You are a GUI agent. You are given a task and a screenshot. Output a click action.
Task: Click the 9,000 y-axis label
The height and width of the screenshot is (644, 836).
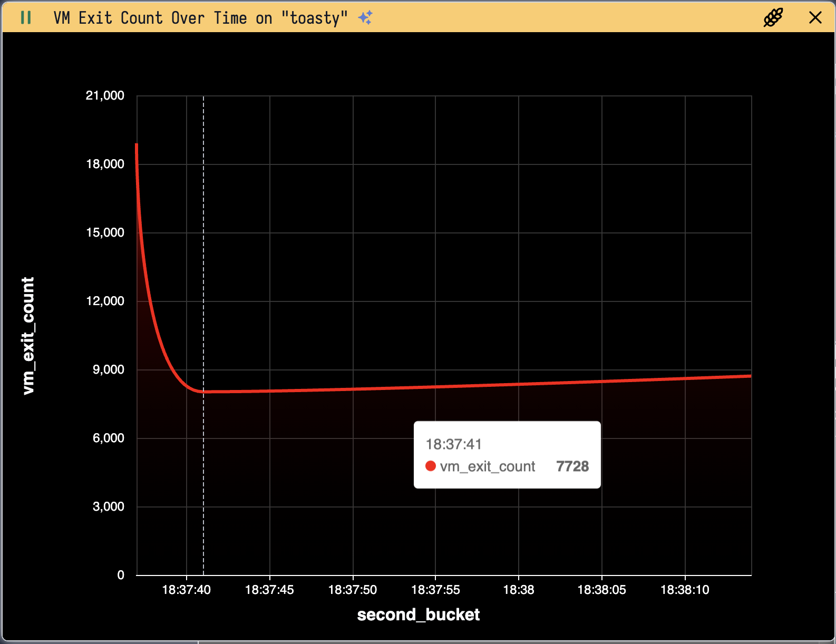pyautogui.click(x=109, y=369)
